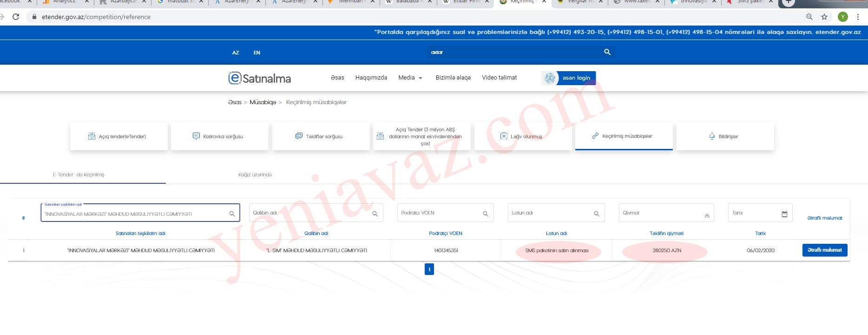This screenshot has width=868, height=335.
Task: Click the Qalibin adı filter input
Action: tap(309, 213)
